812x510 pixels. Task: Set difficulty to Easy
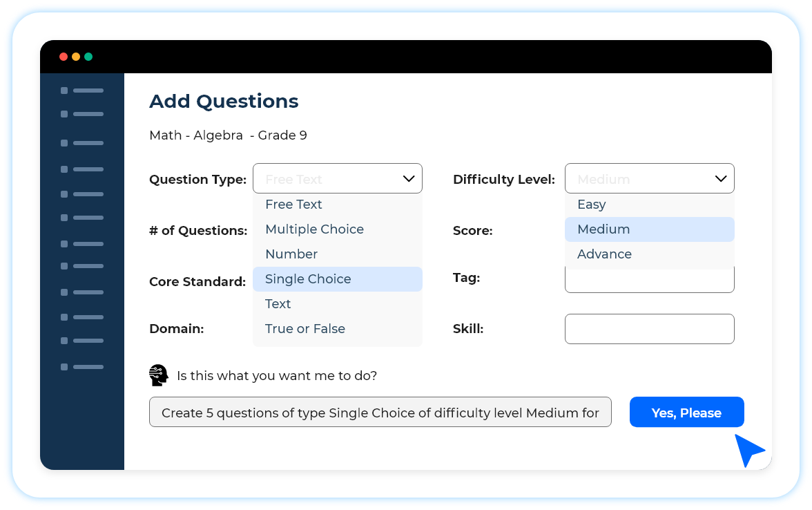click(x=592, y=205)
